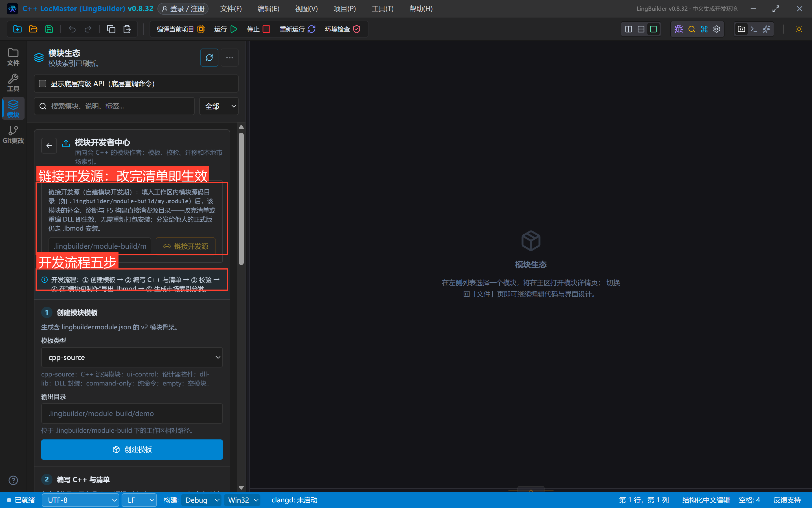Open the AI sparkle assistant icon
Image resolution: width=812 pixels, height=508 pixels.
coord(766,29)
